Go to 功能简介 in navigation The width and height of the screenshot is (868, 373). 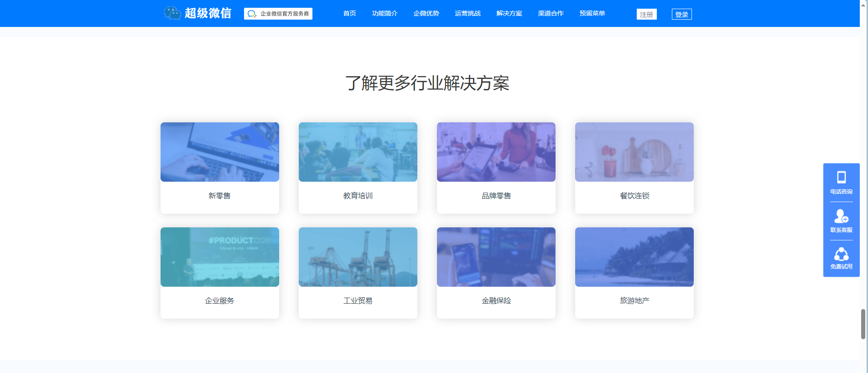click(x=385, y=14)
